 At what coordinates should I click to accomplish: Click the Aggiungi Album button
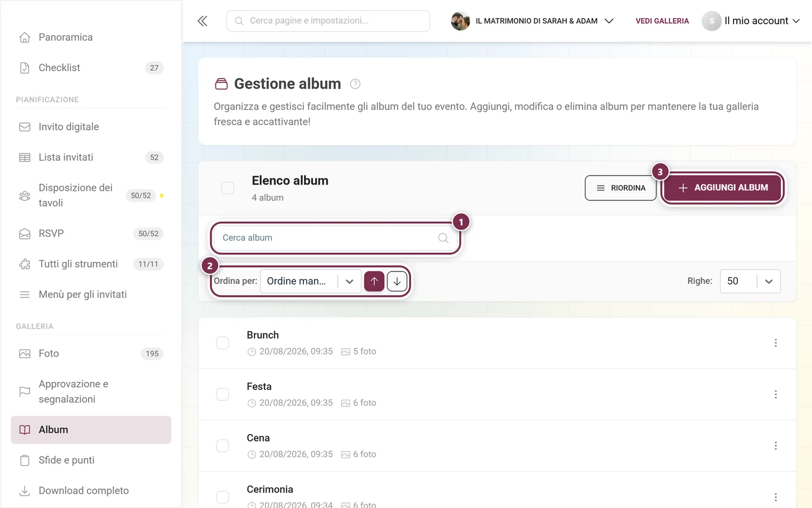723,188
